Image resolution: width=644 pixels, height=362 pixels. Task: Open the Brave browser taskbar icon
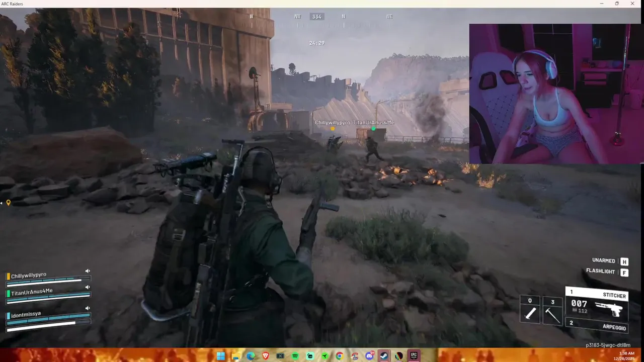click(265, 356)
